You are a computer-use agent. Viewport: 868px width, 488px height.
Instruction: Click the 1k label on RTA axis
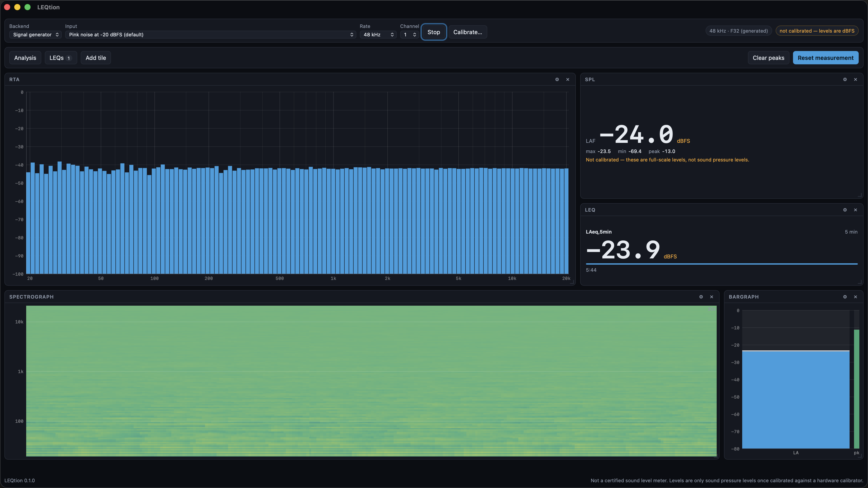[x=333, y=279]
